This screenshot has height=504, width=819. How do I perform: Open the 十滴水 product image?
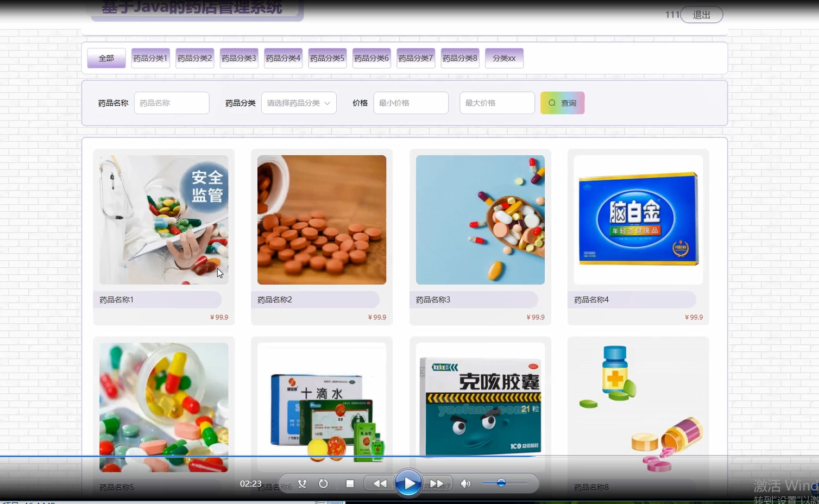tap(322, 407)
